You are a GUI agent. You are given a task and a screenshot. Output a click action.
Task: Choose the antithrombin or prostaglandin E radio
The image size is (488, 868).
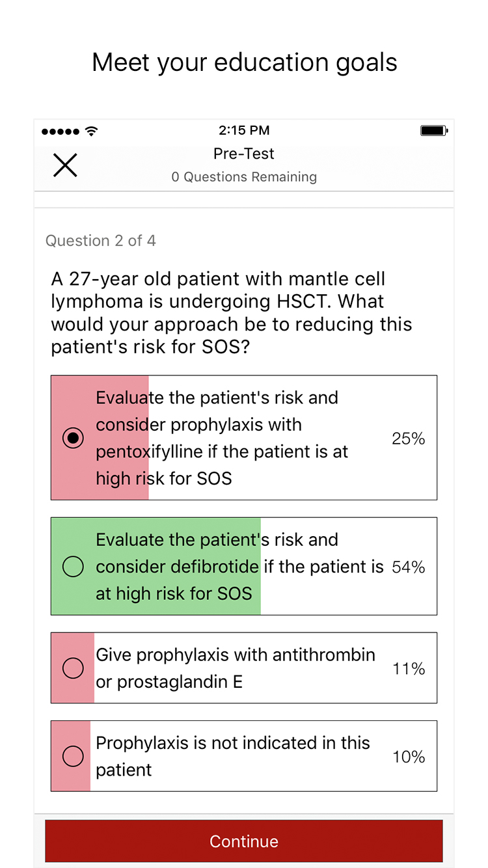[x=73, y=668]
